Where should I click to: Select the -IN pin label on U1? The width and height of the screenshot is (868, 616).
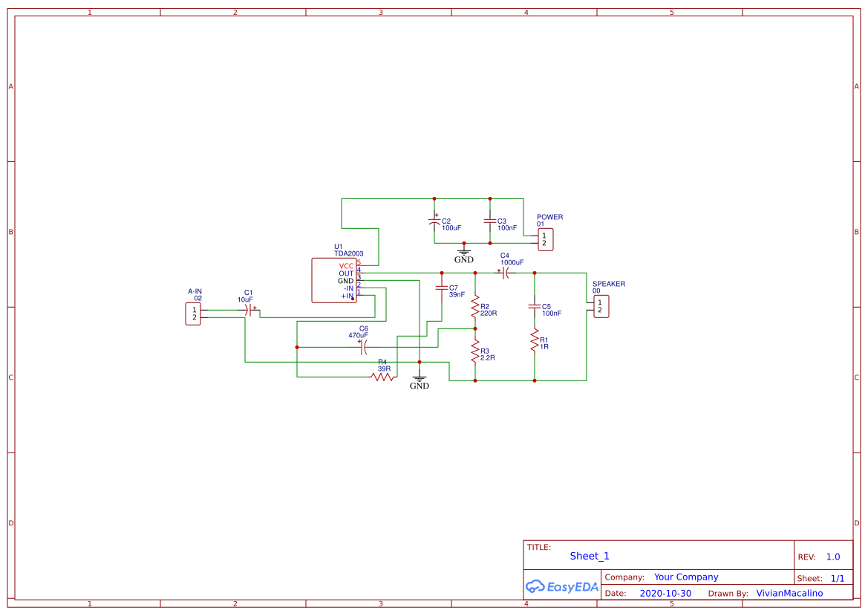(x=349, y=288)
